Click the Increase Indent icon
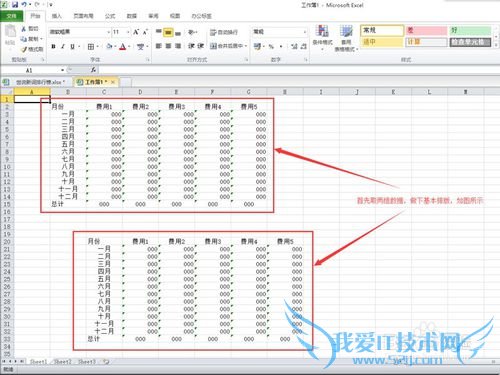 click(201, 46)
